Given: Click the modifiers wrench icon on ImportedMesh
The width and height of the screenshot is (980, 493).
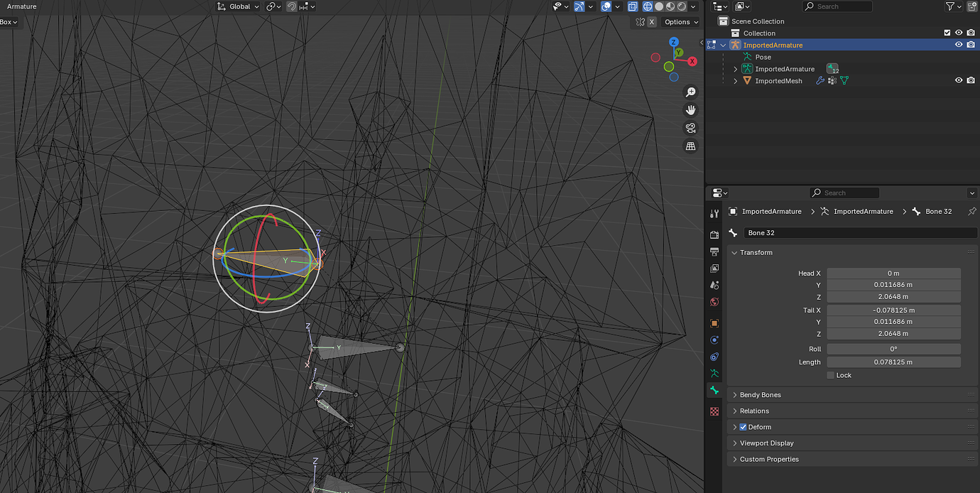Looking at the screenshot, I should coord(820,81).
